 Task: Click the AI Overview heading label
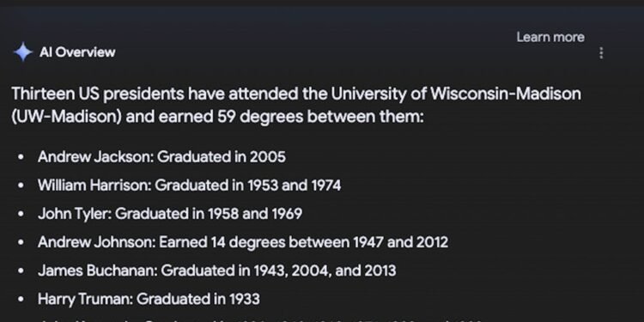click(77, 52)
